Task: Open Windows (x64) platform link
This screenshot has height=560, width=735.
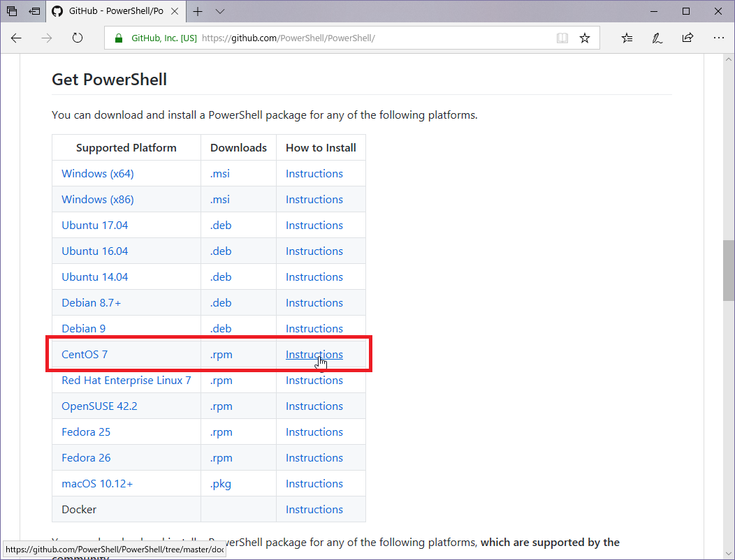Action: pos(98,173)
